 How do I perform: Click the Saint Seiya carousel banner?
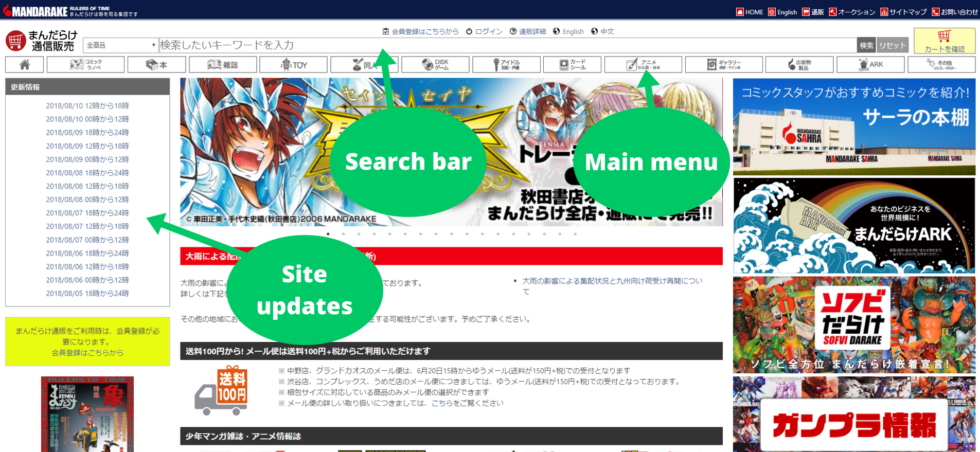tap(451, 152)
